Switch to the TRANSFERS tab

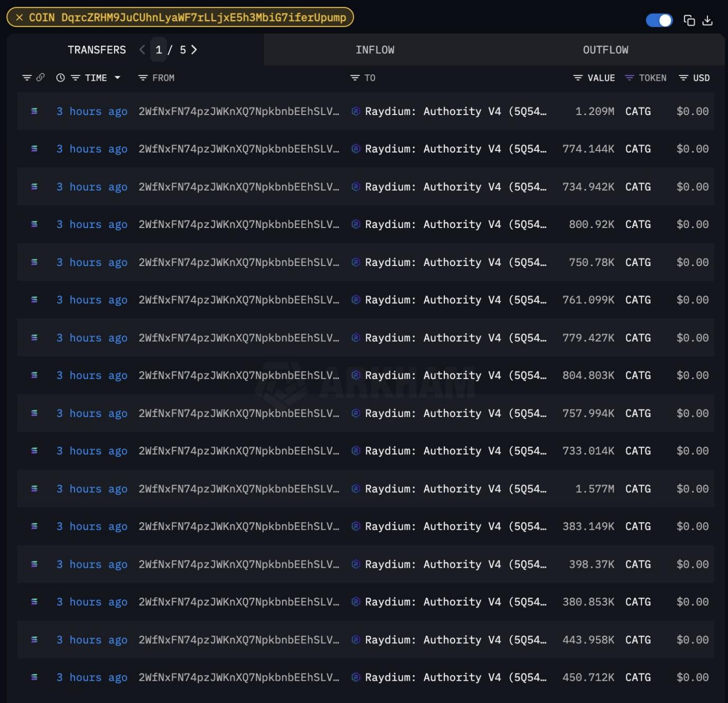97,50
